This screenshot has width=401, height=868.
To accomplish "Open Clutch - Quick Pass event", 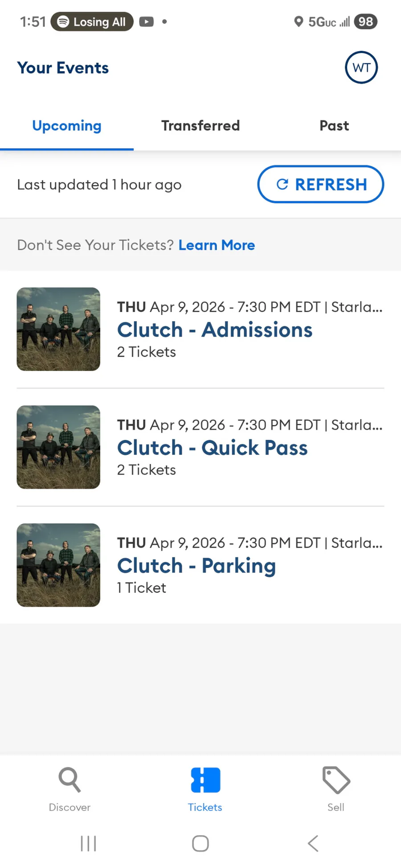I will 212,448.
